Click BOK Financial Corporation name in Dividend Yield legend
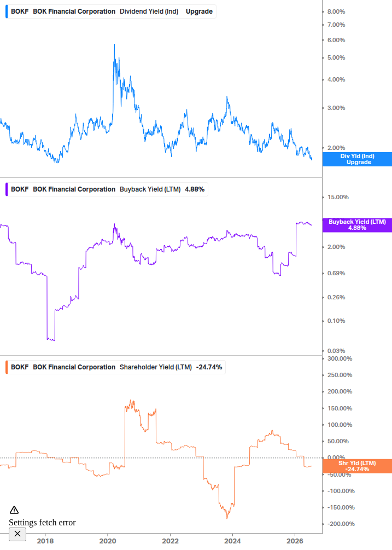The image size is (392, 550). coord(74,11)
